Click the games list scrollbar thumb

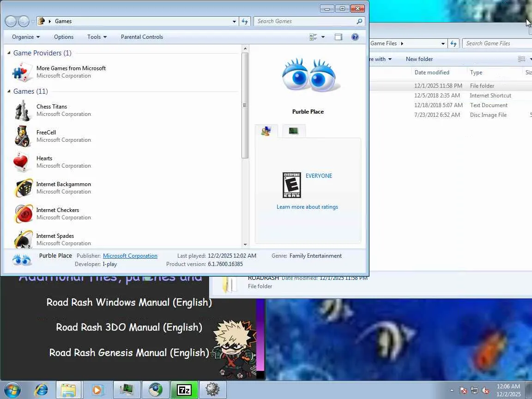[x=245, y=105]
